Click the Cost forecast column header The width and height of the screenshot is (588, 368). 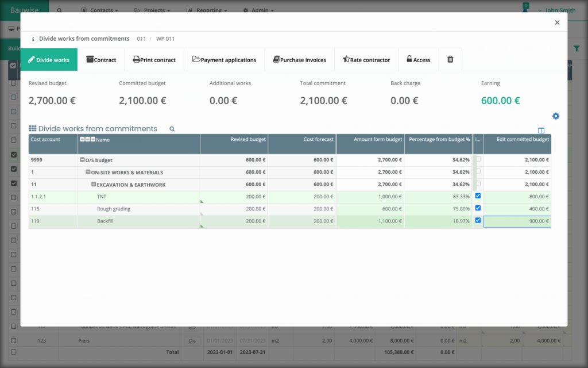[x=302, y=144]
